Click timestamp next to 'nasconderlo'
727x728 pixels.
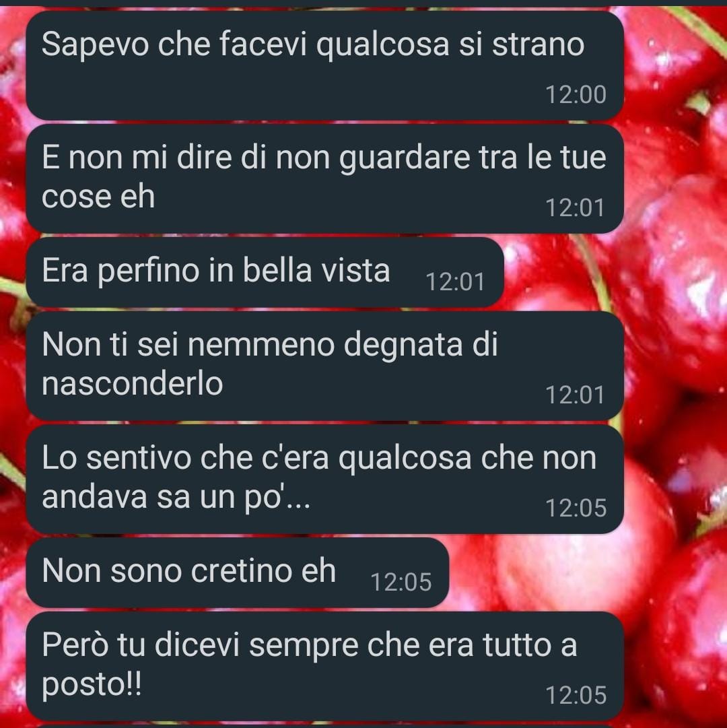[x=575, y=395]
